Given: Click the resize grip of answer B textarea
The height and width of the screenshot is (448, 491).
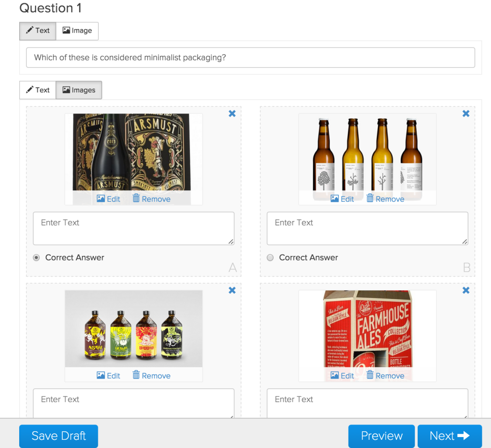Looking at the screenshot, I should tap(465, 241).
